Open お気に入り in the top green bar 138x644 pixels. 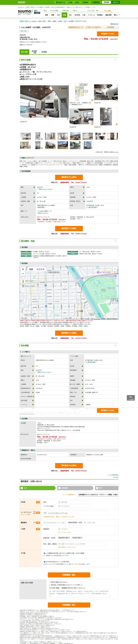click(61, 2)
